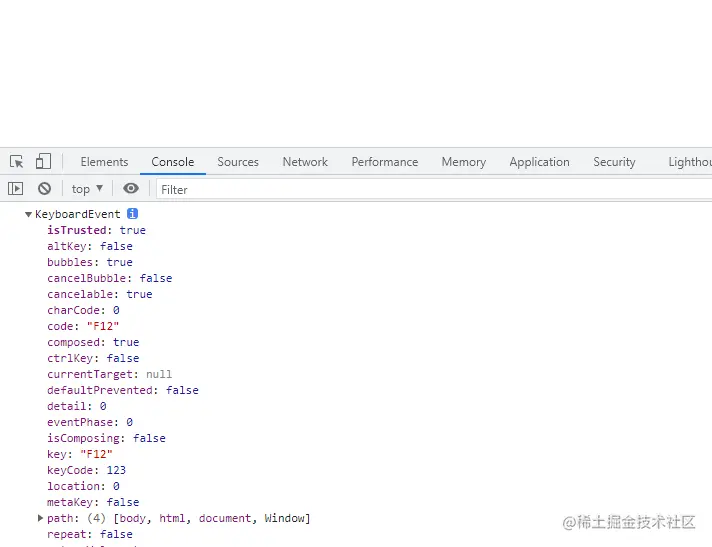
Task: Select the 'charCode: 0' property row
Action: (83, 310)
